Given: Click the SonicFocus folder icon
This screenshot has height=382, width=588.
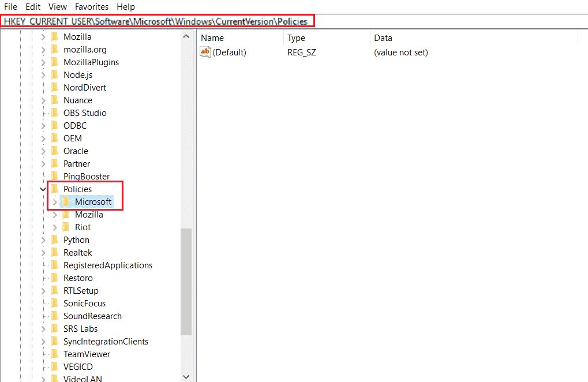Looking at the screenshot, I should (55, 304).
